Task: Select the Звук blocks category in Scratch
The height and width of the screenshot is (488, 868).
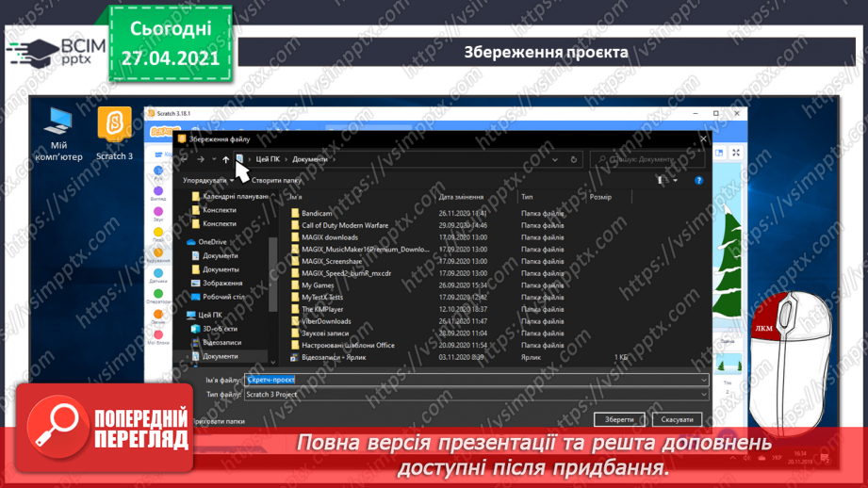Action: point(158,214)
